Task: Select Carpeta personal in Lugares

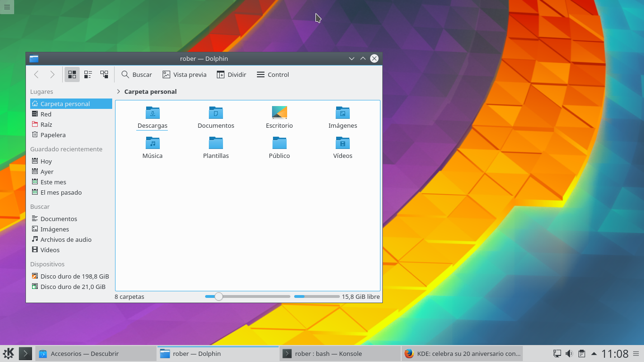Action: [71, 104]
